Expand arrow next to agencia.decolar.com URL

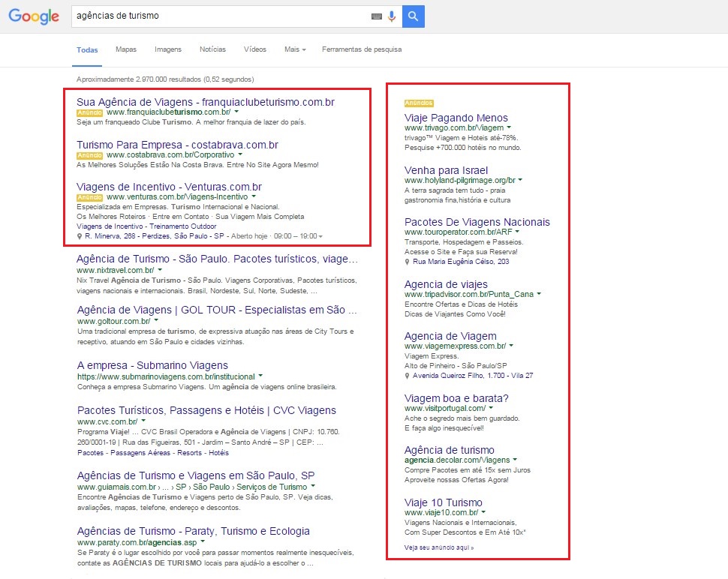click(x=515, y=460)
